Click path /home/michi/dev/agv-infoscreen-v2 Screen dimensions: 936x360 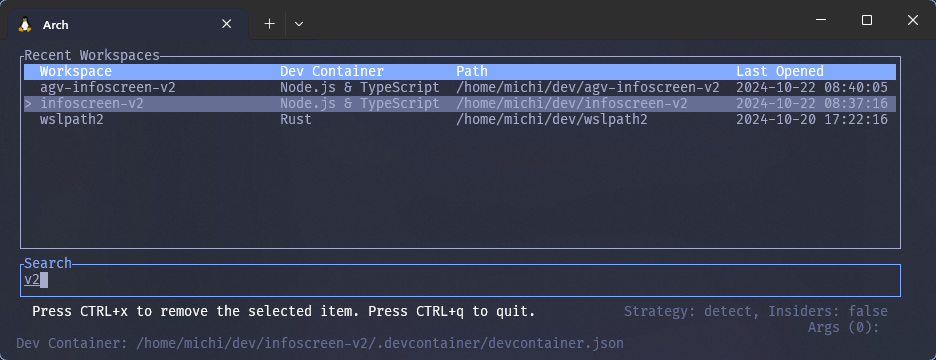[x=587, y=87]
